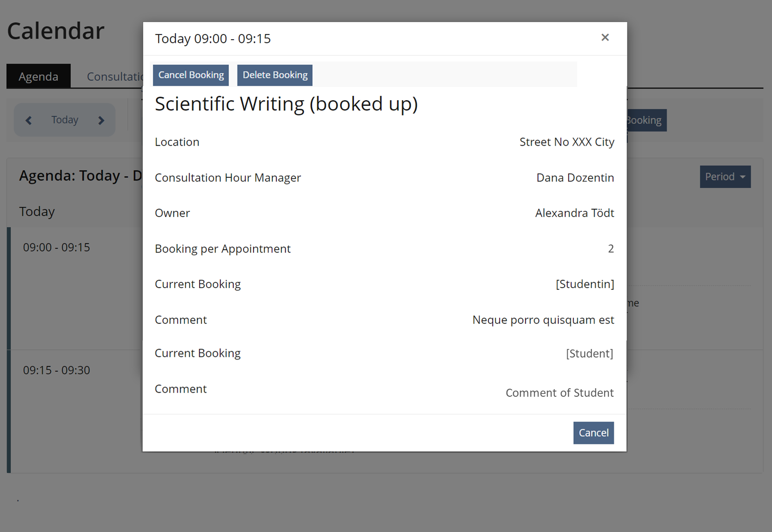Click the Calendar page heading

[x=56, y=31]
